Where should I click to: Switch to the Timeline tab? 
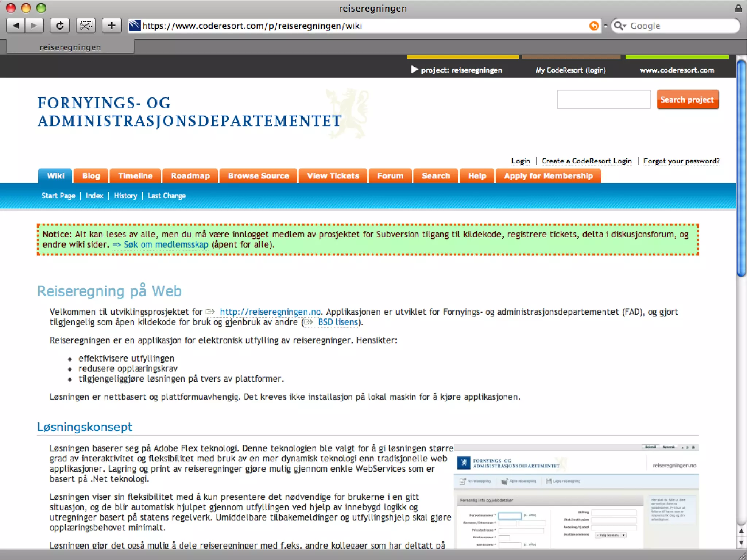(135, 176)
